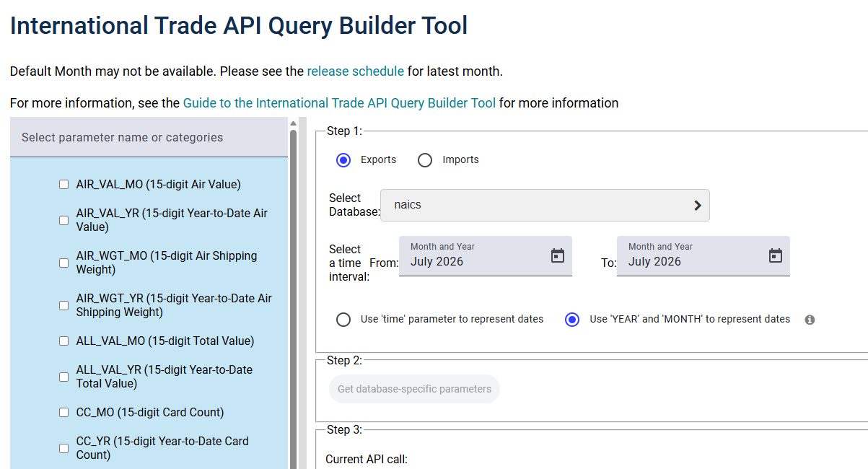Viewport: 868px width, 469px height.
Task: Tick AIR_WGT_YR Year-to-Date checkbox
Action: click(x=64, y=305)
